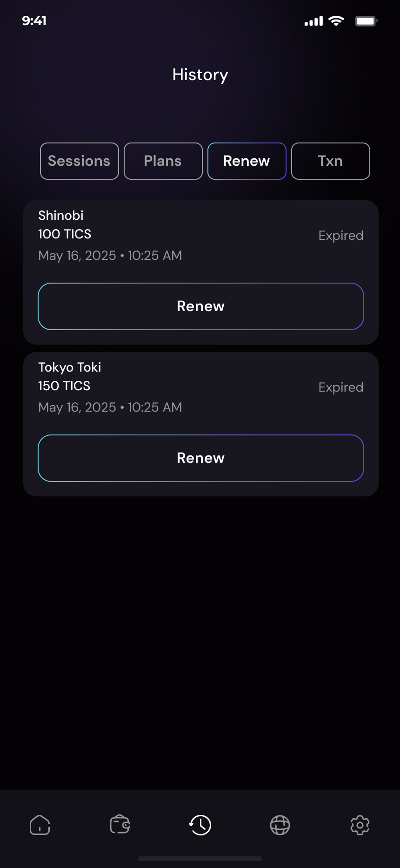This screenshot has width=400, height=868.
Task: Open the Home tab in bottom navigation
Action: tap(40, 825)
